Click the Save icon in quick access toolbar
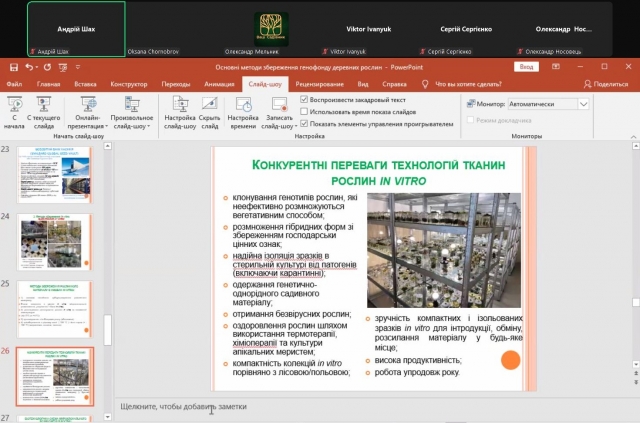This screenshot has height=423, width=640. pos(14,67)
